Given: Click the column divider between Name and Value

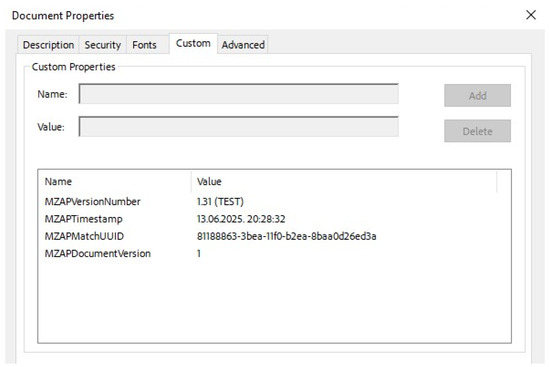Looking at the screenshot, I should [x=192, y=181].
